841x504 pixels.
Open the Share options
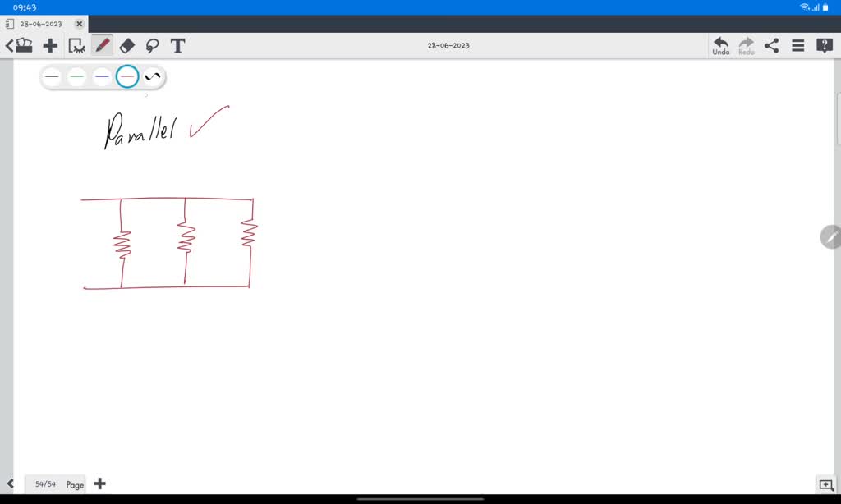coord(771,46)
